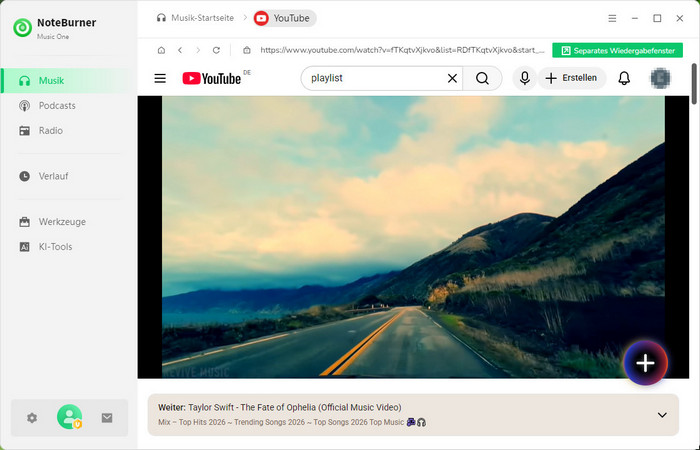Start voice search with microphone

point(525,78)
